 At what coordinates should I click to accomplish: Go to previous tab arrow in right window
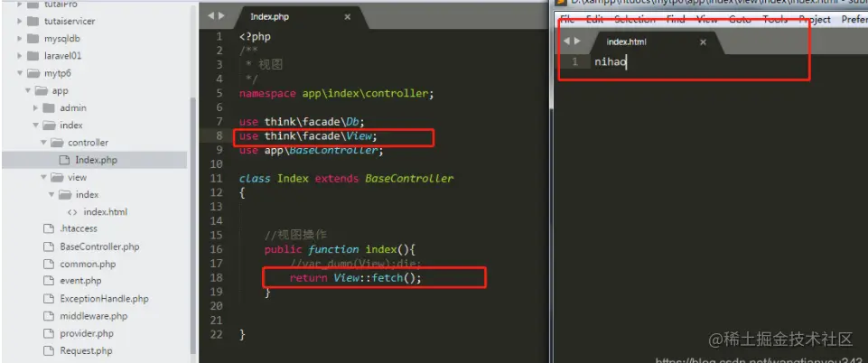pos(567,41)
